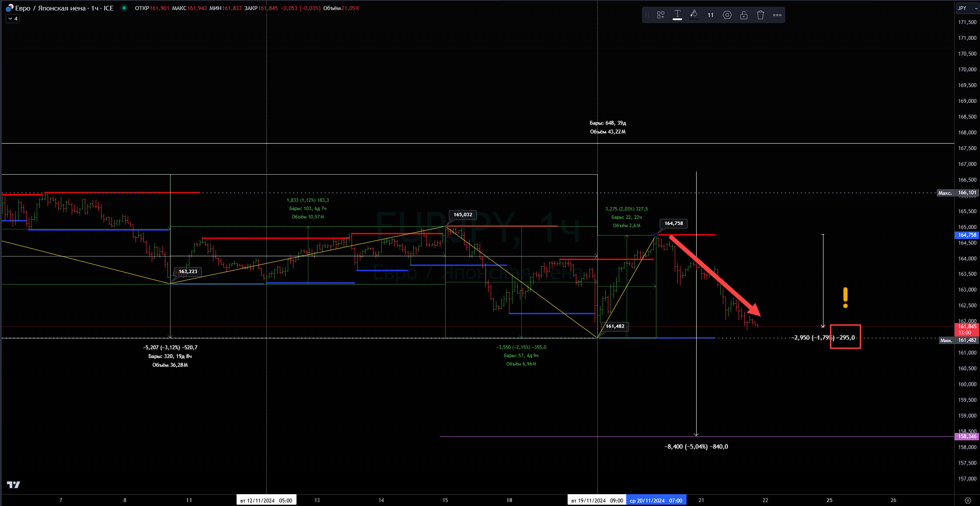The image size is (980, 506).
Task: Click the green market status dot
Action: [124, 8]
